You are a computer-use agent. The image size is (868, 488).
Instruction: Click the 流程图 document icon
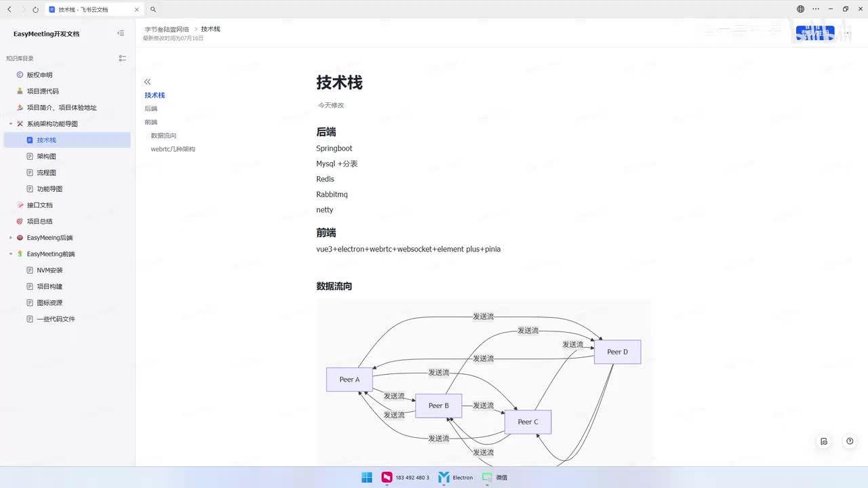[30, 173]
